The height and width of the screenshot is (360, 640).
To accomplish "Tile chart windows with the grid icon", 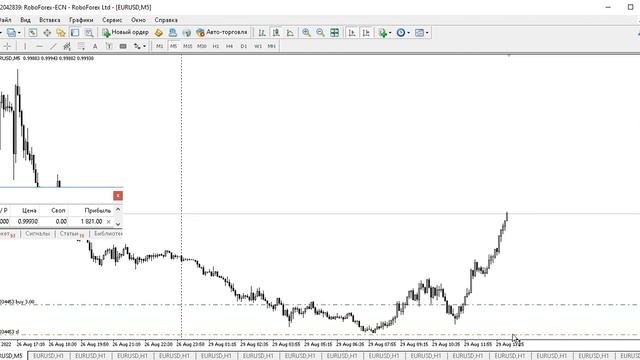I will click(x=334, y=33).
